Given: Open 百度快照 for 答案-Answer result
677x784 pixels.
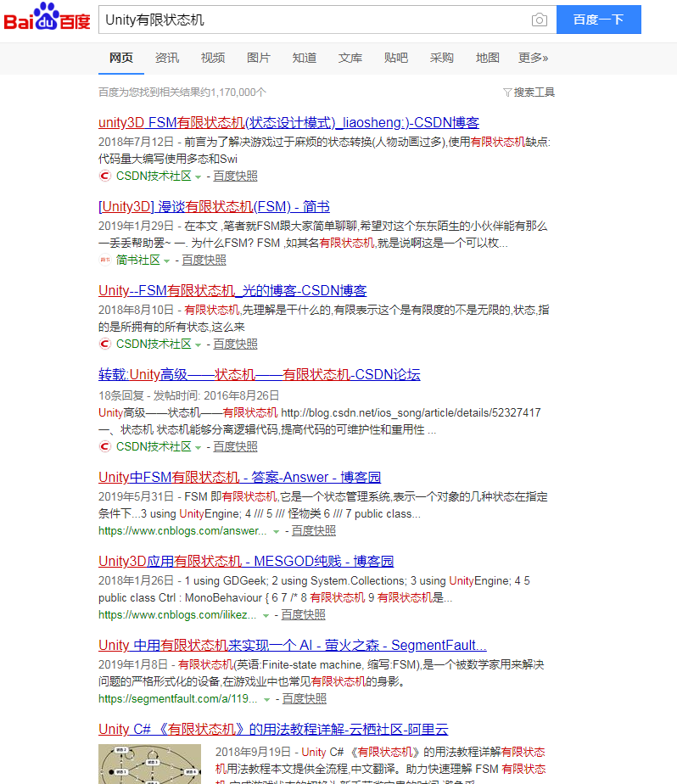Looking at the screenshot, I should coord(314,530).
